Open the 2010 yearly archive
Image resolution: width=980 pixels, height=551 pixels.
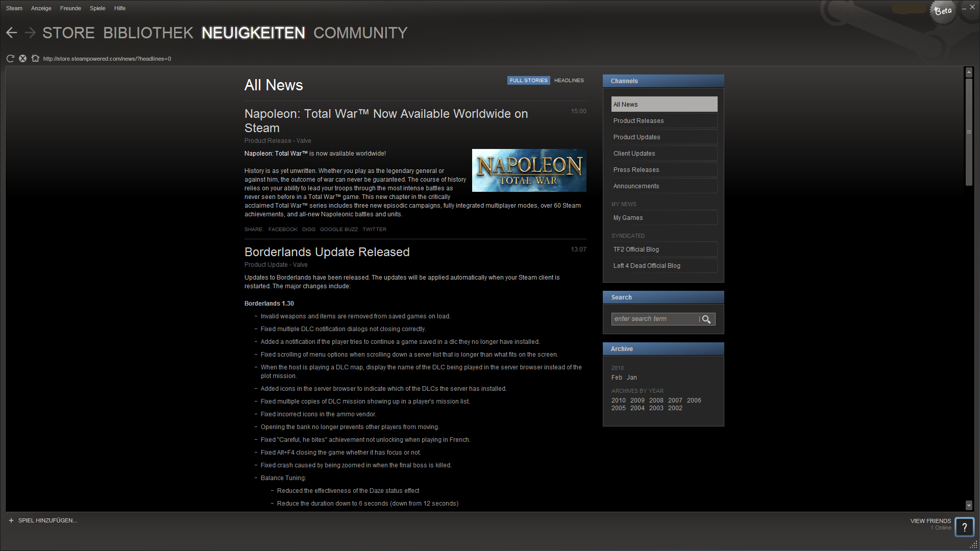(x=619, y=400)
